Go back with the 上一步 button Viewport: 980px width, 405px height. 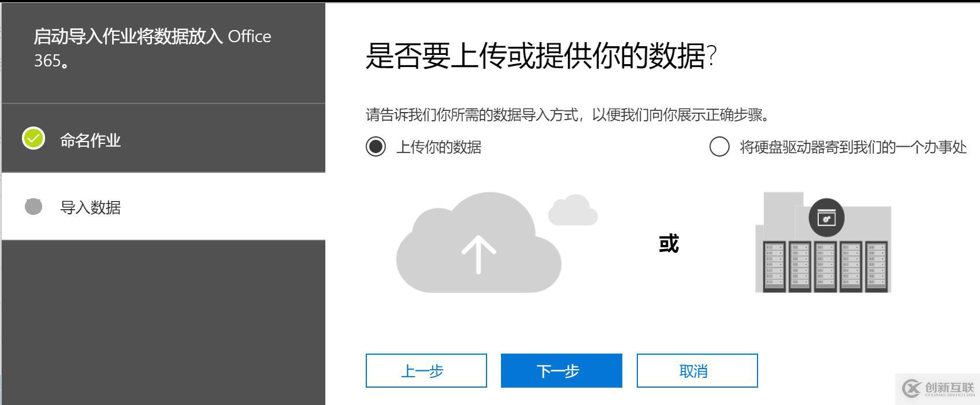tap(426, 370)
